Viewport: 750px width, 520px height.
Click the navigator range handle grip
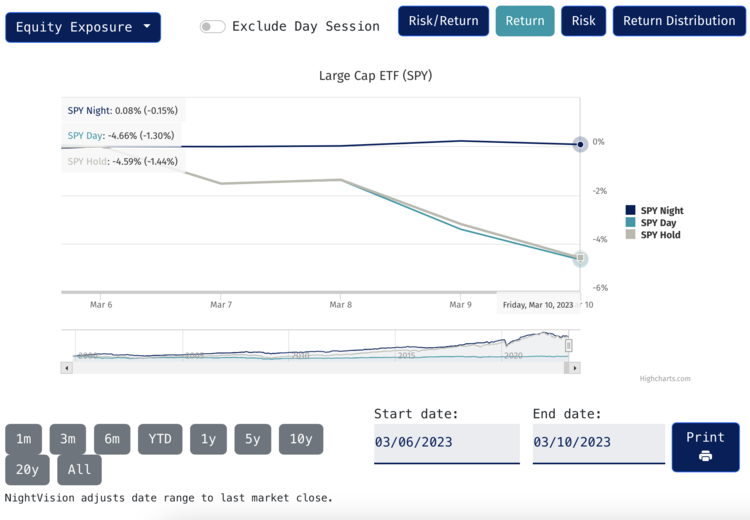(x=569, y=345)
